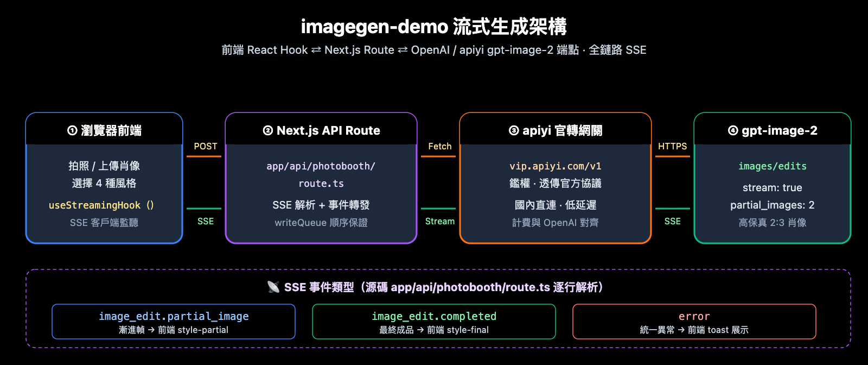Viewport: 868px width, 365px height.
Task: Click the green images/edits endpoint text
Action: click(x=773, y=166)
